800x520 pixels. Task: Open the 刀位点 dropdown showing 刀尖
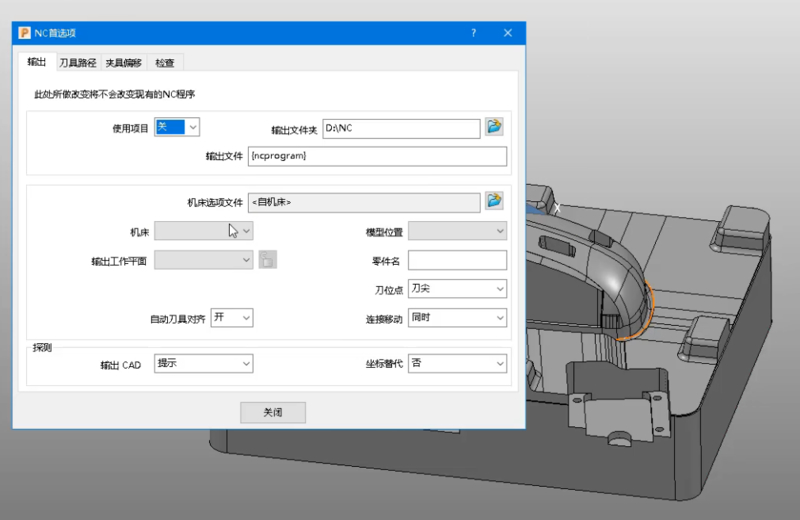(457, 289)
